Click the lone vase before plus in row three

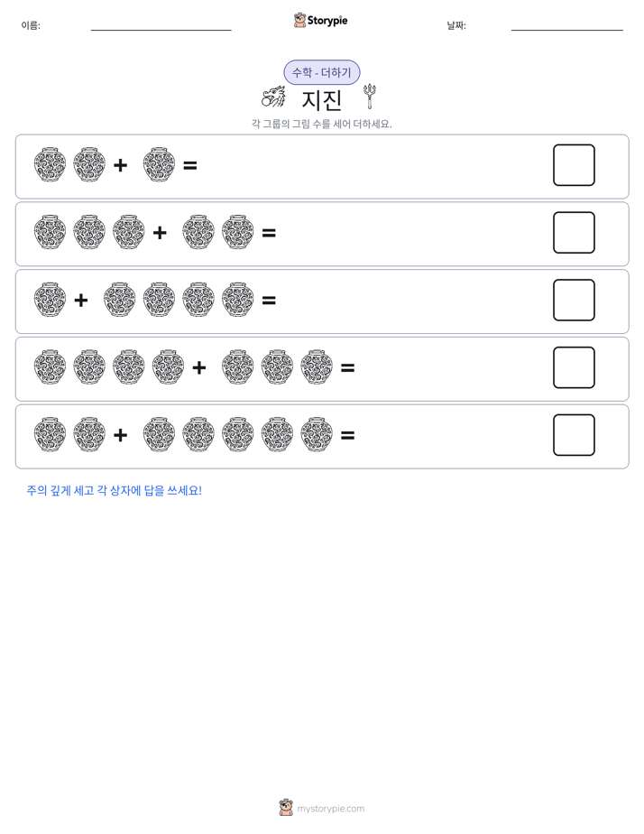pyautogui.click(x=50, y=300)
